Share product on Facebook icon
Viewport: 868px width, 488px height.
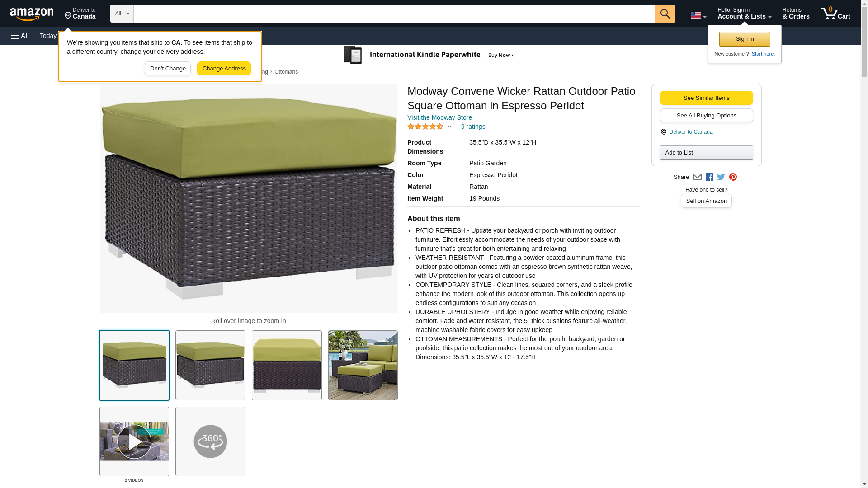[x=709, y=177]
